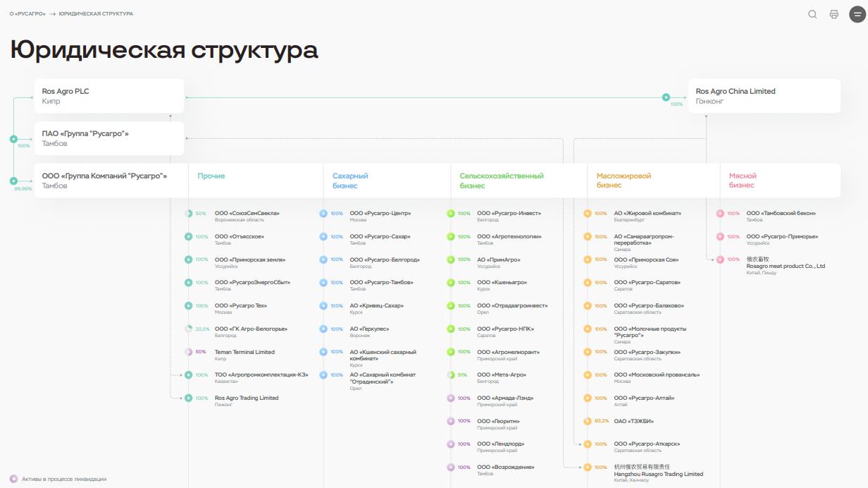Click the ООО «Русагро-Алтай» entry
This screenshot has height=488, width=868.
click(644, 401)
